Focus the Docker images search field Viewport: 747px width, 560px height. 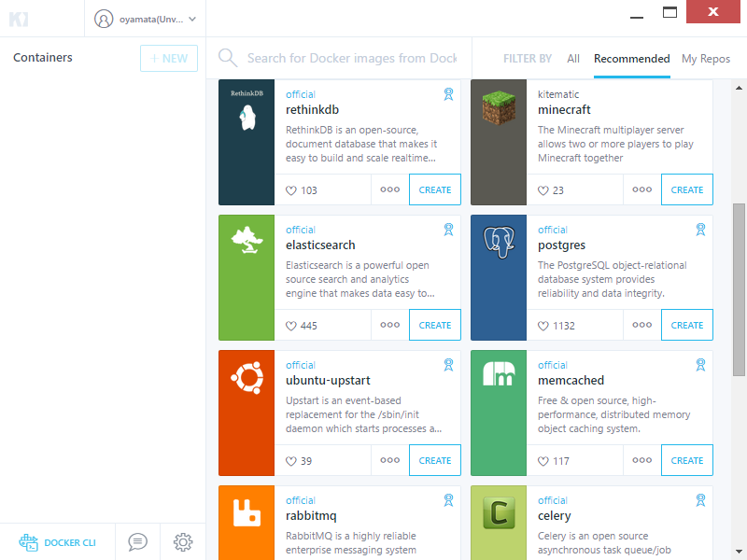point(352,58)
